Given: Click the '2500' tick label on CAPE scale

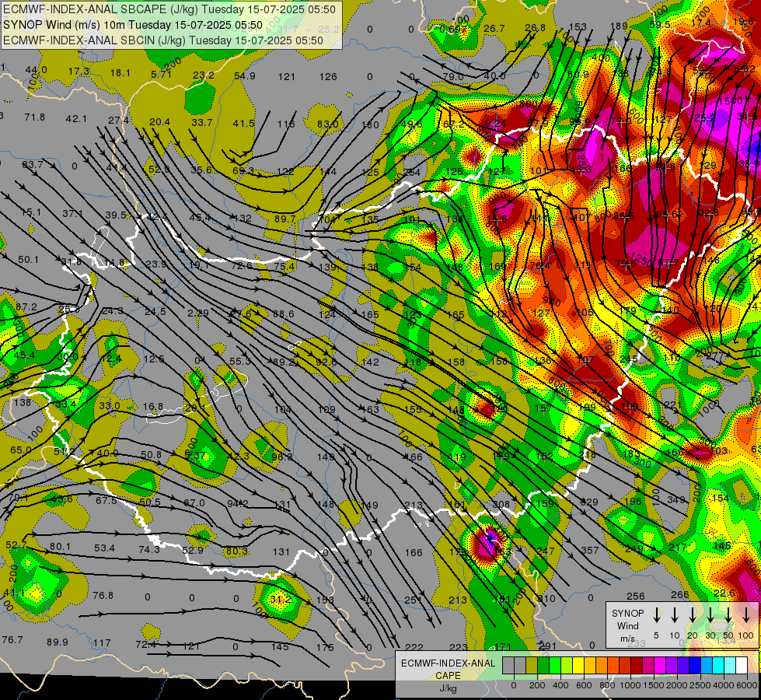Looking at the screenshot, I should tap(700, 685).
